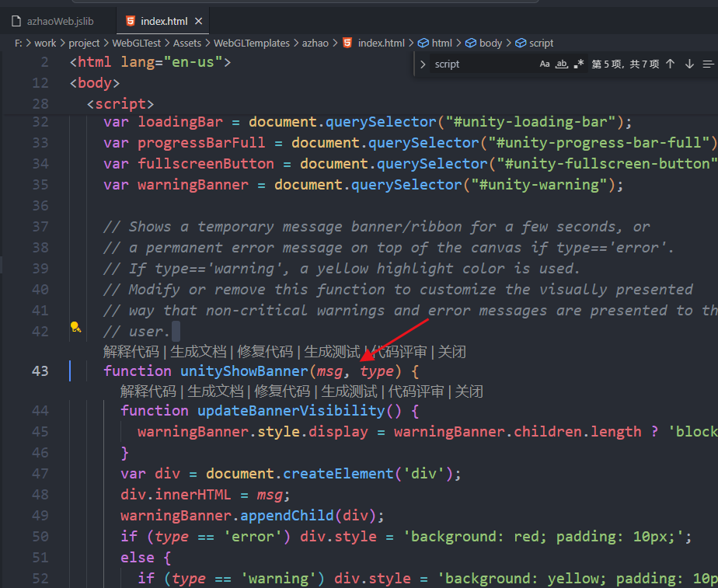Click createElement on line 47
The height and width of the screenshot is (588, 718).
pos(338,473)
